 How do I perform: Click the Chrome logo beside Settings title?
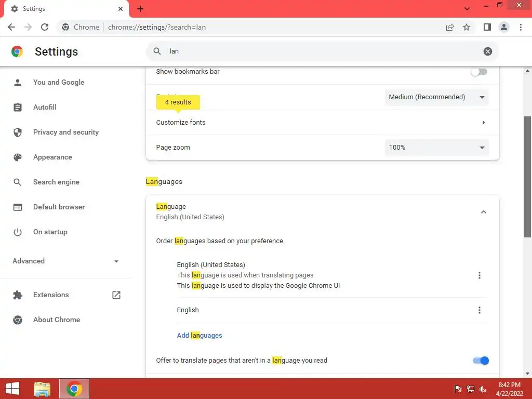point(17,51)
